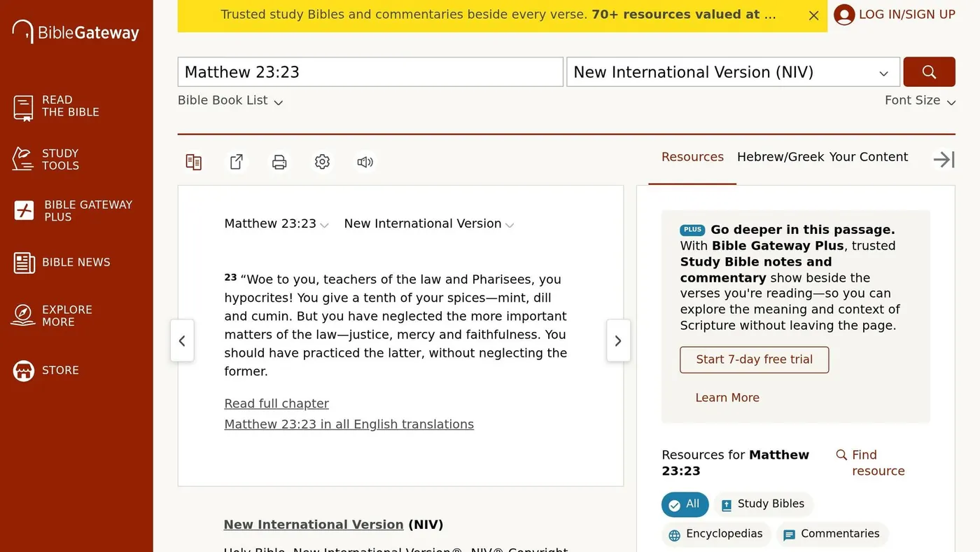Collapse the resources sidebar arrow
Viewport: 980px width, 552px height.
pyautogui.click(x=944, y=160)
